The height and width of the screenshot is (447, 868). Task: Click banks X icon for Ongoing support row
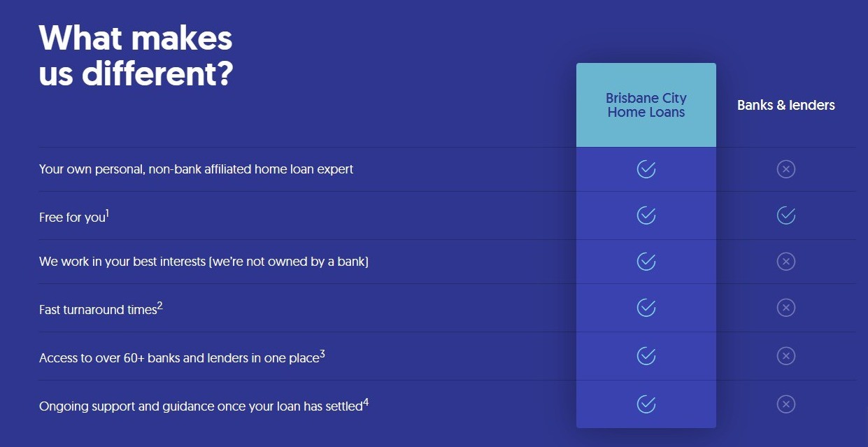786,404
